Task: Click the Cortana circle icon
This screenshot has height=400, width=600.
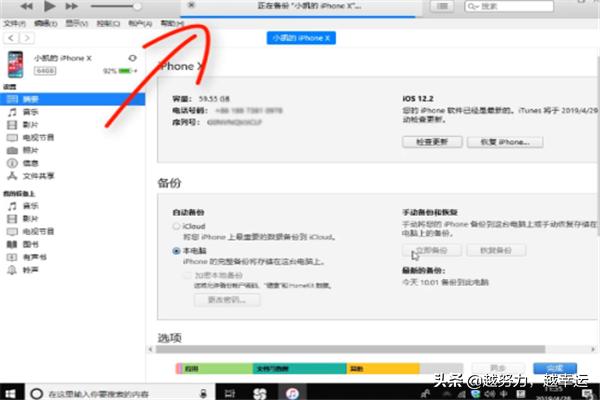Action: point(36,393)
